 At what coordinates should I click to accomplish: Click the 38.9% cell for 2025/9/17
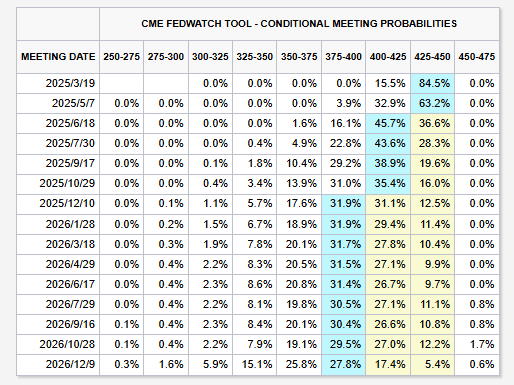(388, 163)
